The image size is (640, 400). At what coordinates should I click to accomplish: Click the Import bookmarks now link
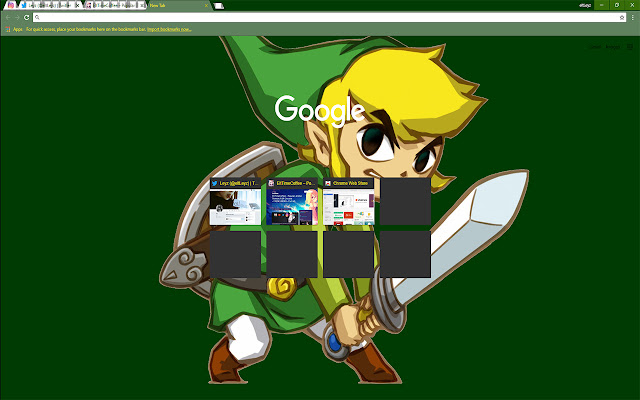169,29
